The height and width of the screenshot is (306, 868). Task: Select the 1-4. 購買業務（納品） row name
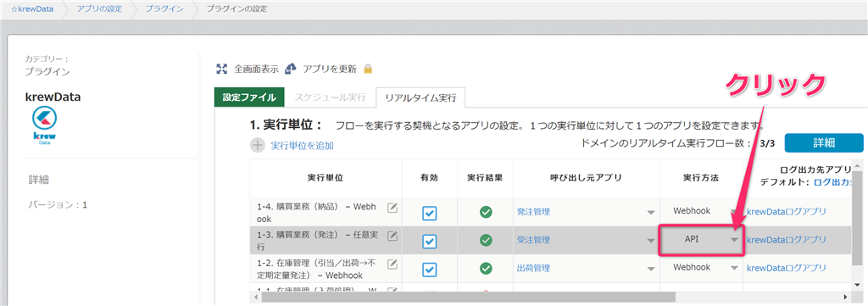(x=317, y=213)
